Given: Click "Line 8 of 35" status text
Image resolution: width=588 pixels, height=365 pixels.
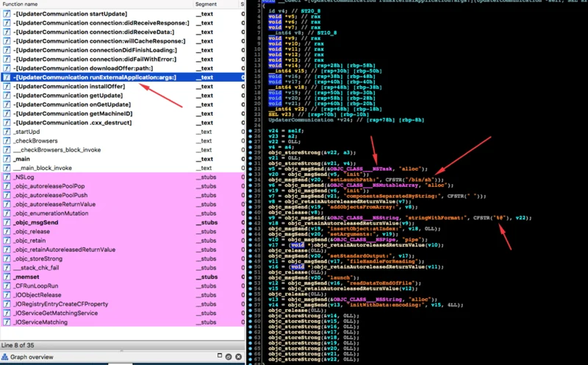Looking at the screenshot, I should click(x=18, y=344).
